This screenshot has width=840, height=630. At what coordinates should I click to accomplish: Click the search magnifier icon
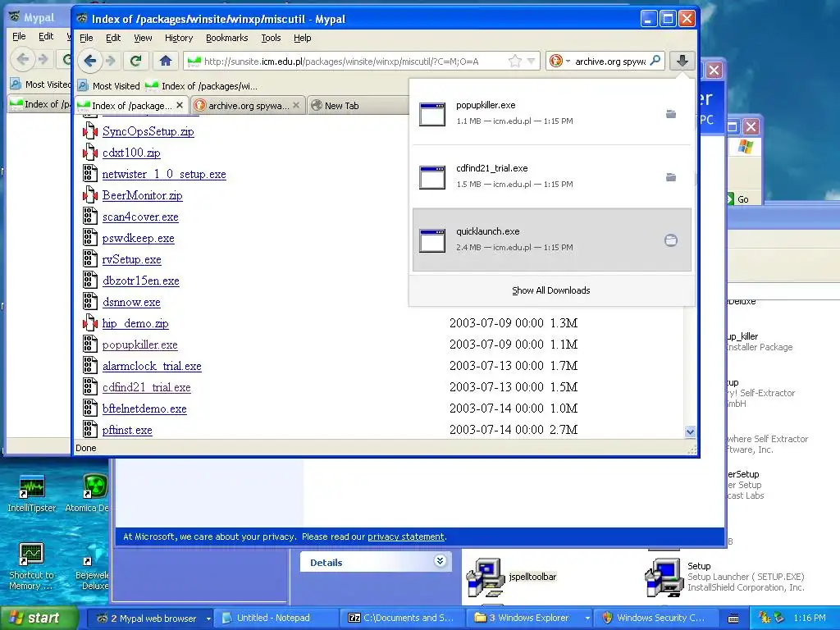tap(655, 61)
